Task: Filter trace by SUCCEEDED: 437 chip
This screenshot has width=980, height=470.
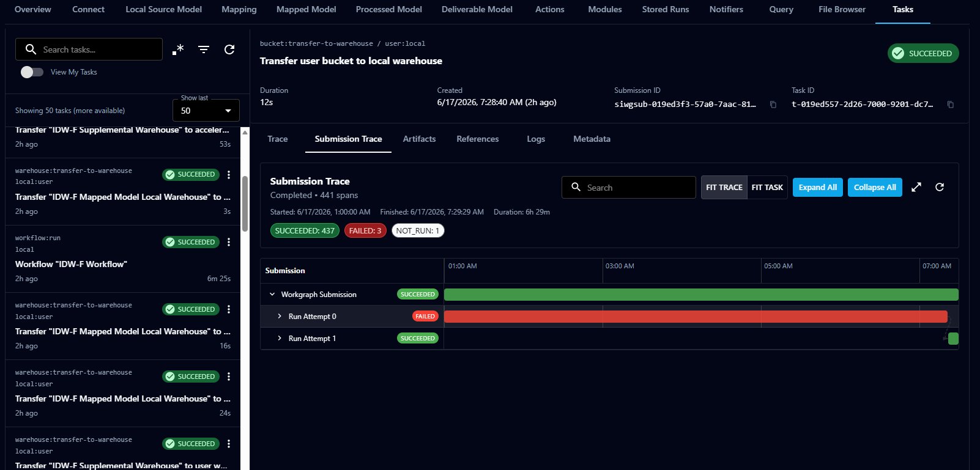Action: (x=305, y=230)
